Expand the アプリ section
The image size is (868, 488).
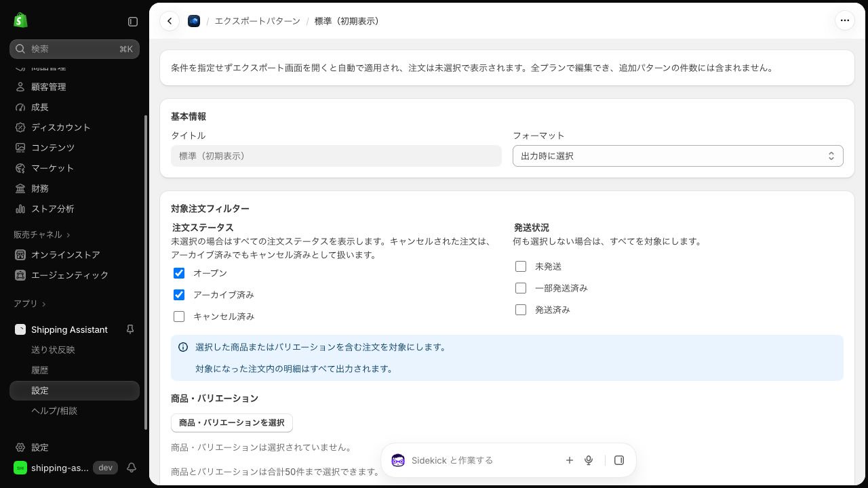point(30,304)
